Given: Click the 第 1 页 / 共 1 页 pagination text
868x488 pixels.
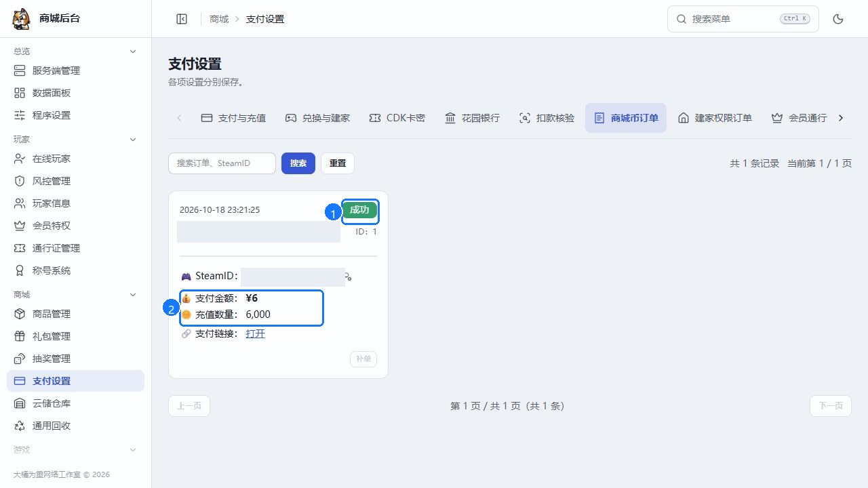Looking at the screenshot, I should 507,406.
